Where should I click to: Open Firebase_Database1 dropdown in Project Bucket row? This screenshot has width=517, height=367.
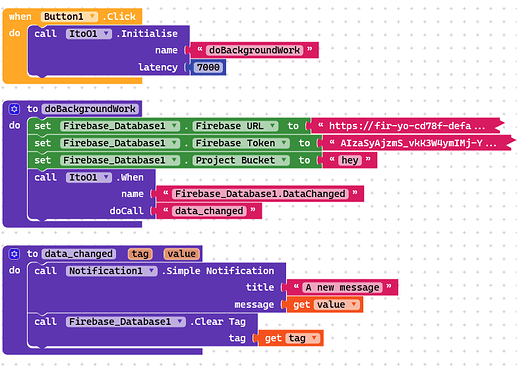pyautogui.click(x=120, y=160)
